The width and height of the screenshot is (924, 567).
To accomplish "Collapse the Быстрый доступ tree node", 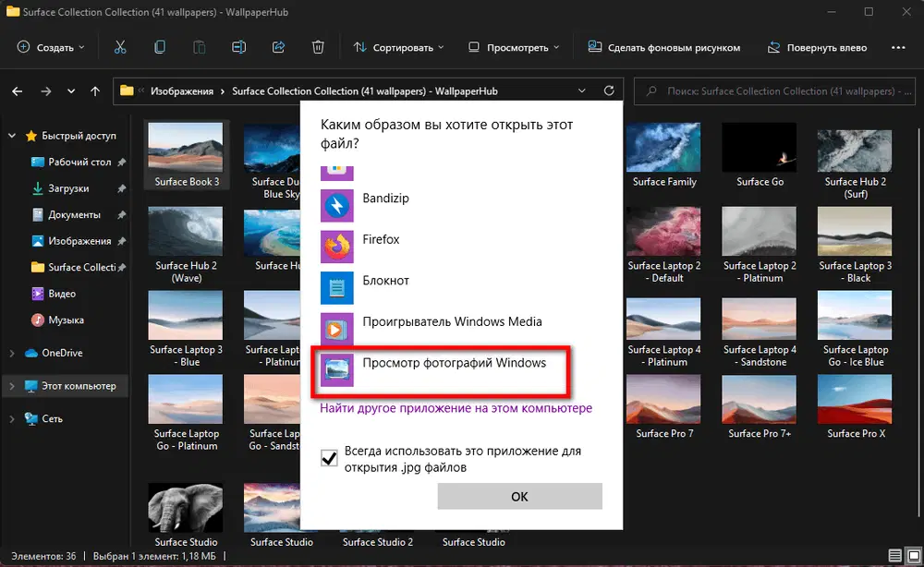I will pos(12,136).
